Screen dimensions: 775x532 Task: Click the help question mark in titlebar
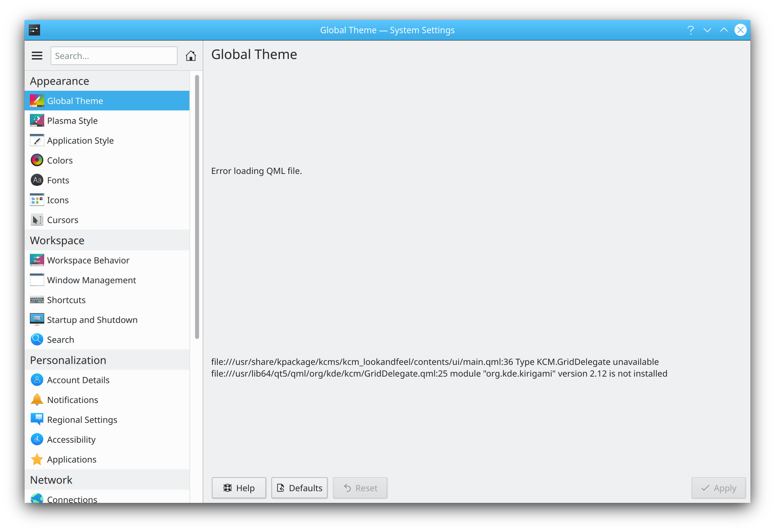pyautogui.click(x=691, y=30)
